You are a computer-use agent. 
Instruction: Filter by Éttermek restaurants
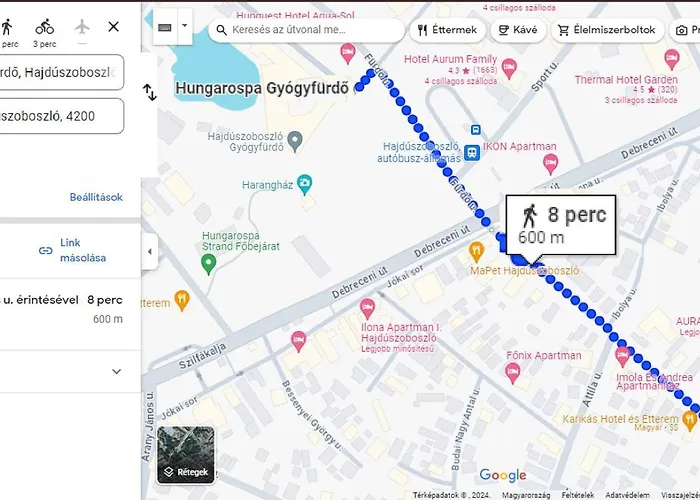tap(447, 30)
